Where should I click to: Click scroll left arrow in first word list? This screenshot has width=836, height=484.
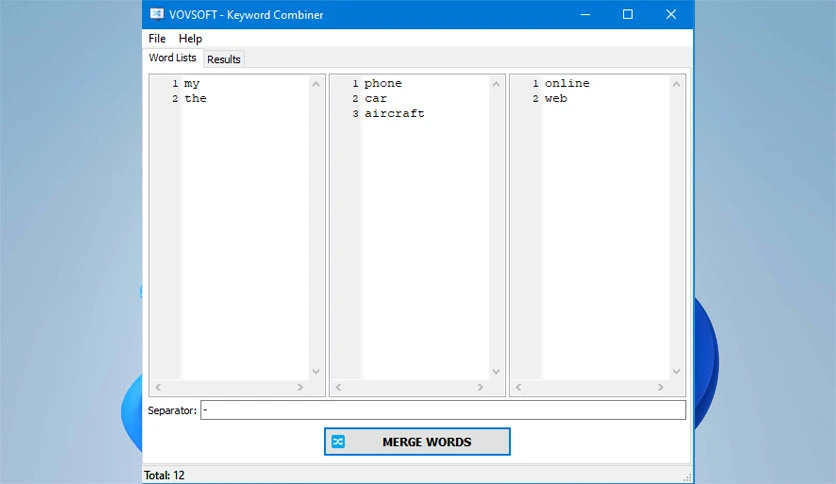pyautogui.click(x=158, y=388)
